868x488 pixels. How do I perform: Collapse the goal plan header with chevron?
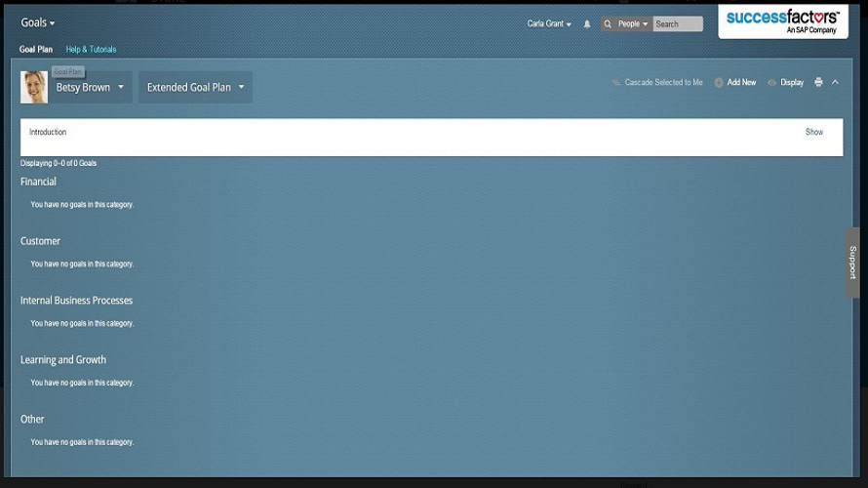835,83
